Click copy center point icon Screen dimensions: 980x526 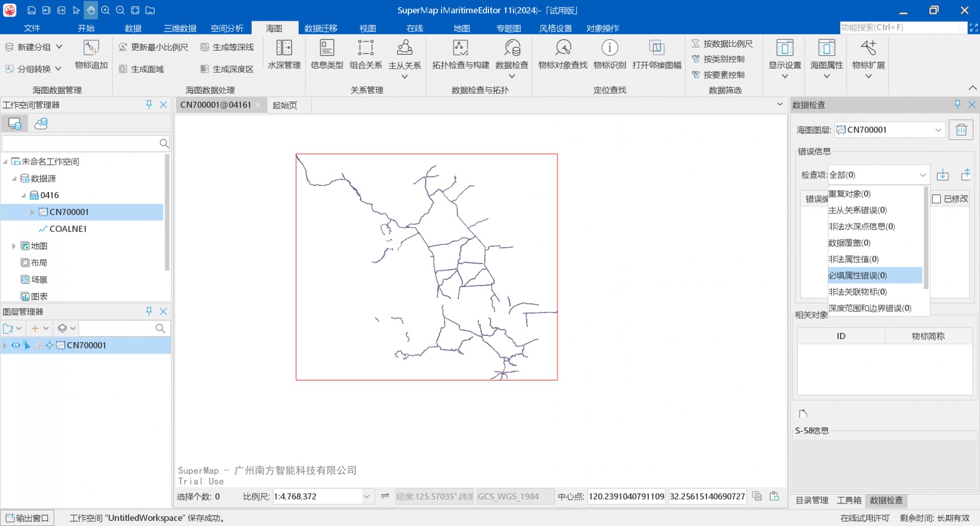[757, 496]
